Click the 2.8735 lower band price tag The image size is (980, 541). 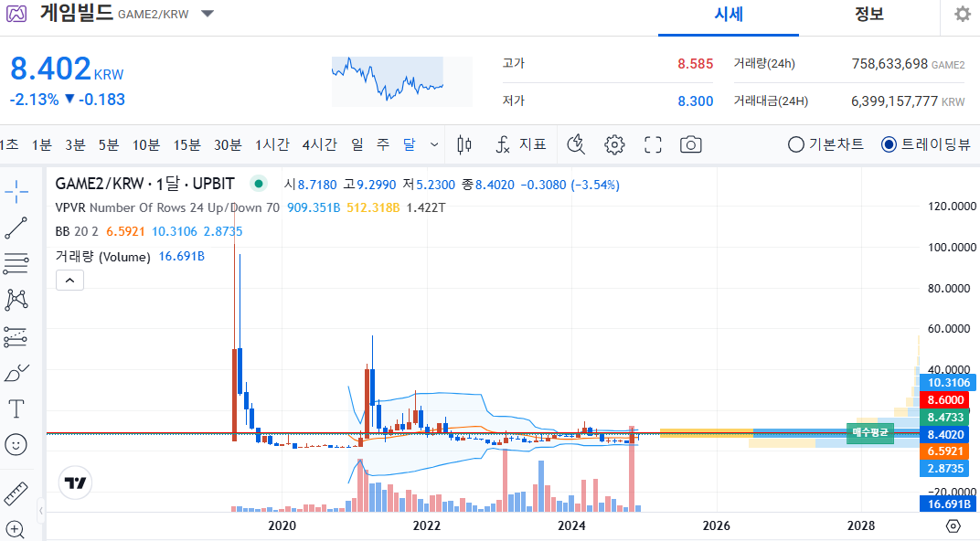tap(945, 469)
